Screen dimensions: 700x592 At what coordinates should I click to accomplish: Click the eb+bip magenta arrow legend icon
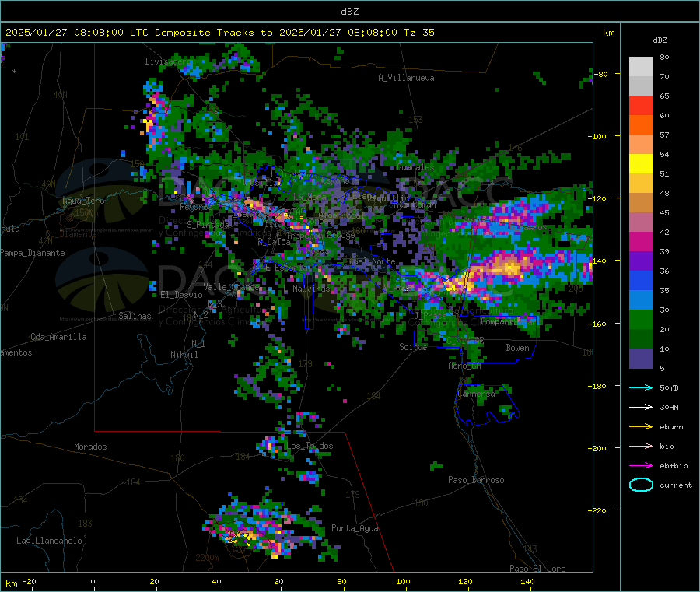(x=641, y=466)
